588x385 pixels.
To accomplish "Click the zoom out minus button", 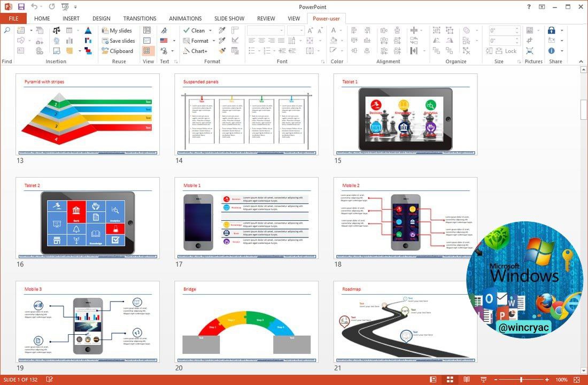I will (x=496, y=380).
